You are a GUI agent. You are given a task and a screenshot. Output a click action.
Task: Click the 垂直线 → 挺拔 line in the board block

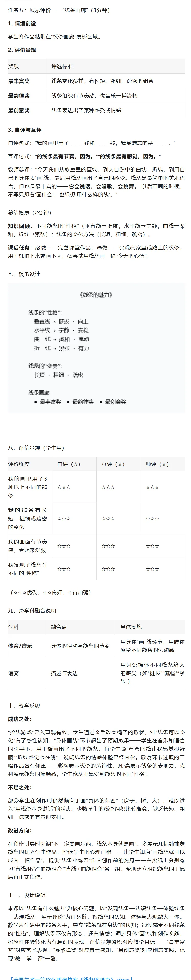pyautogui.click(x=61, y=322)
